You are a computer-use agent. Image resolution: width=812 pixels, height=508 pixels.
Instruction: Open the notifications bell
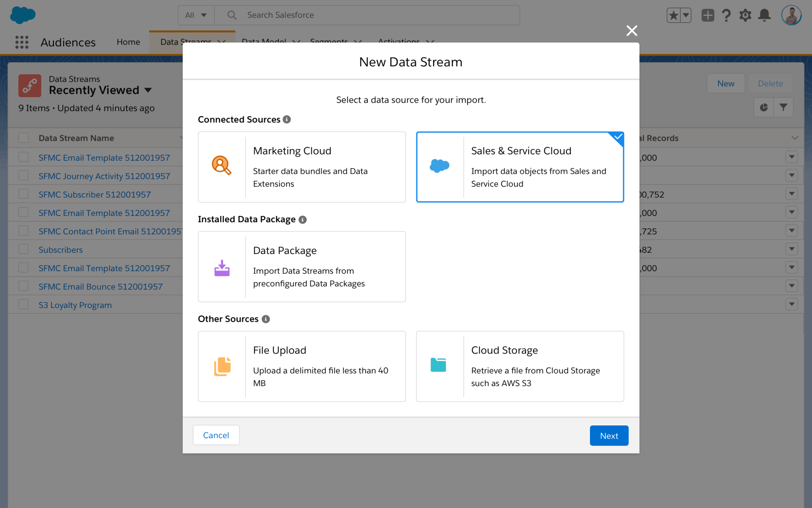764,15
